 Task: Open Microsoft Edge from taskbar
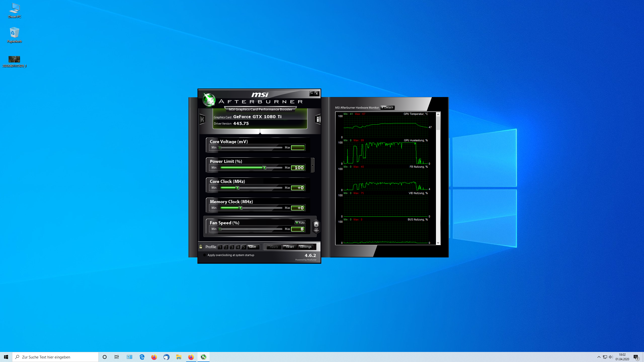pyautogui.click(x=142, y=357)
